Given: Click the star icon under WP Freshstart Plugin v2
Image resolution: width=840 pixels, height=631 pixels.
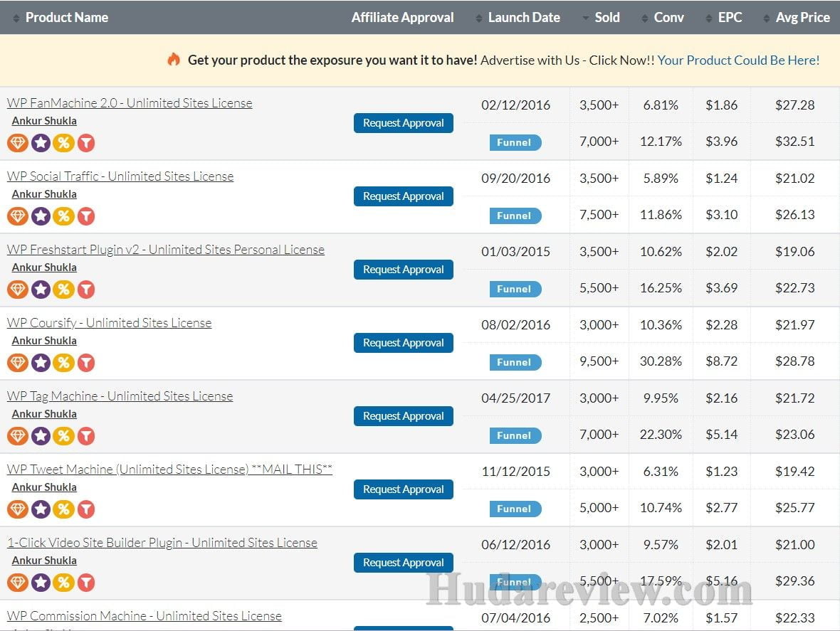Looking at the screenshot, I should point(41,290).
